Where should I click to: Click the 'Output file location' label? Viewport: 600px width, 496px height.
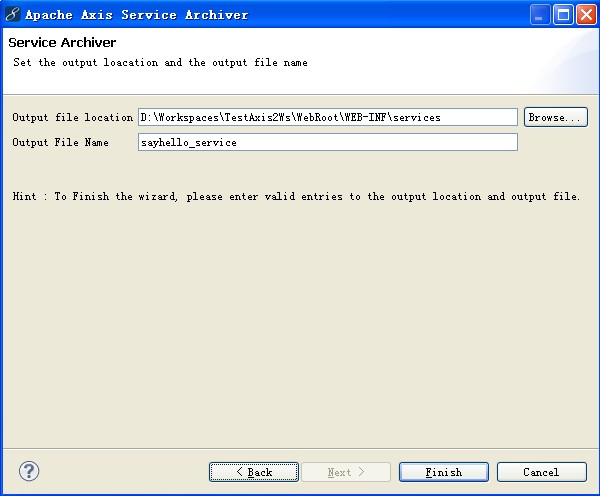(73, 117)
